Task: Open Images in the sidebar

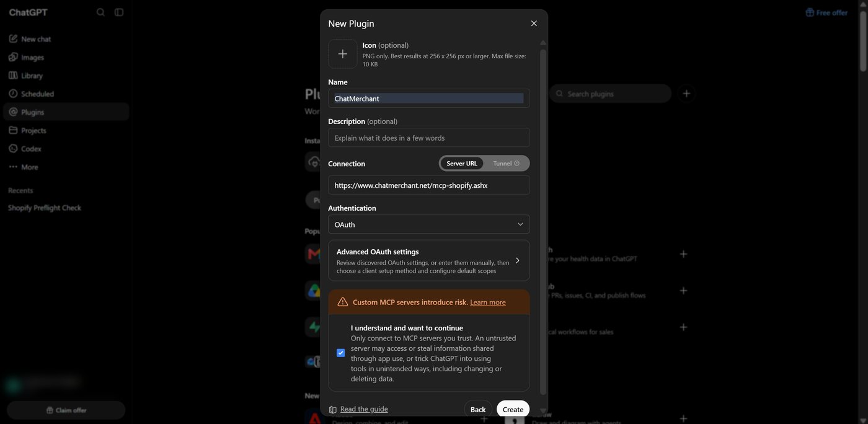Action: [66, 57]
